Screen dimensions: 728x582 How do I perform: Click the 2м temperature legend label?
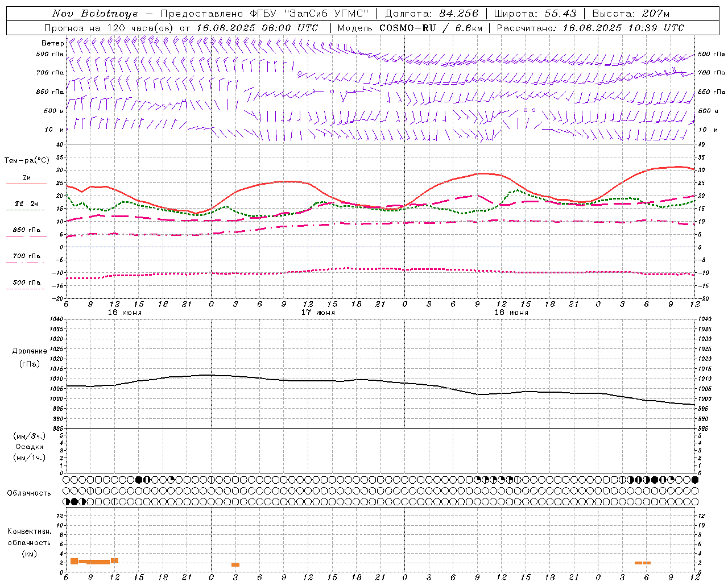point(27,178)
